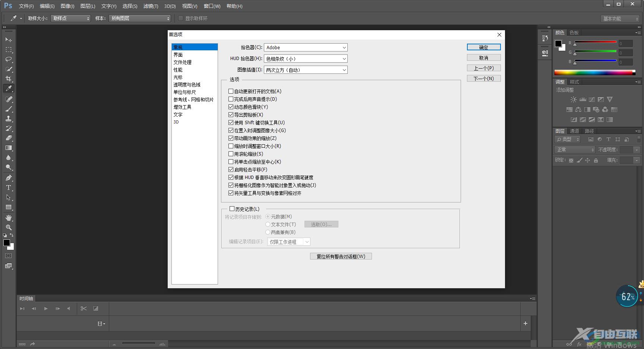Add Brightness/Contrast adjustment icon

pyautogui.click(x=574, y=100)
